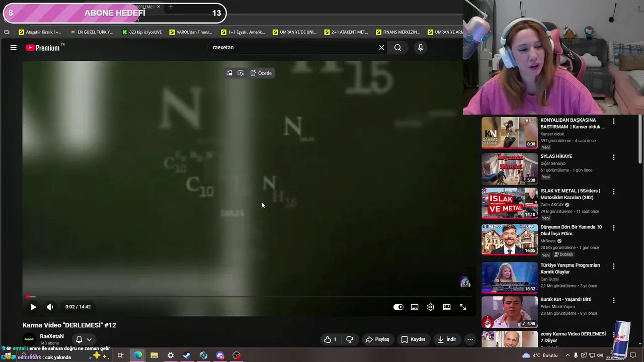Click the first overlay icon left of Özetle
Viewport: 644px width, 362px height.
(229, 73)
